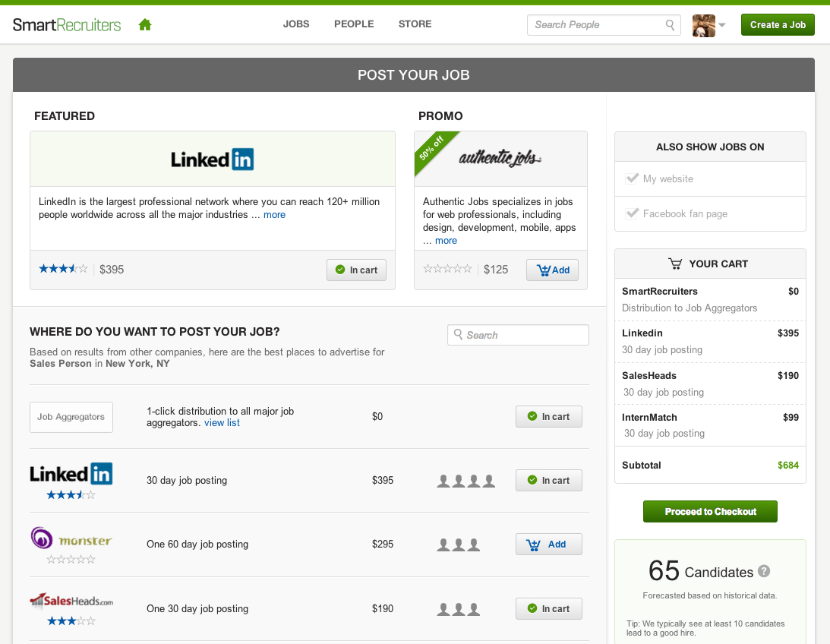The width and height of the screenshot is (830, 644).
Task: Click the magnifier icon in Search People
Action: click(670, 25)
